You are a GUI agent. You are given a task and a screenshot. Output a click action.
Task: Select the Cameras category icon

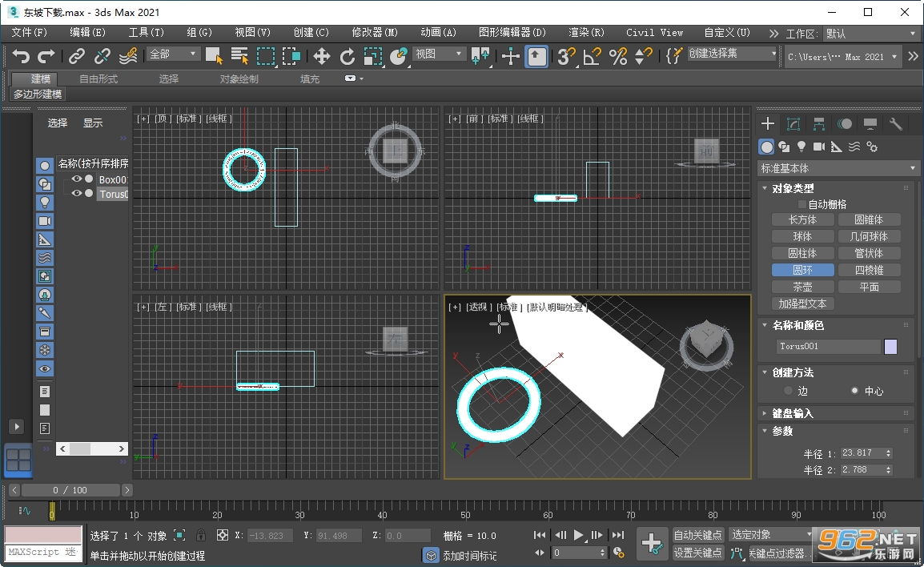tap(819, 147)
